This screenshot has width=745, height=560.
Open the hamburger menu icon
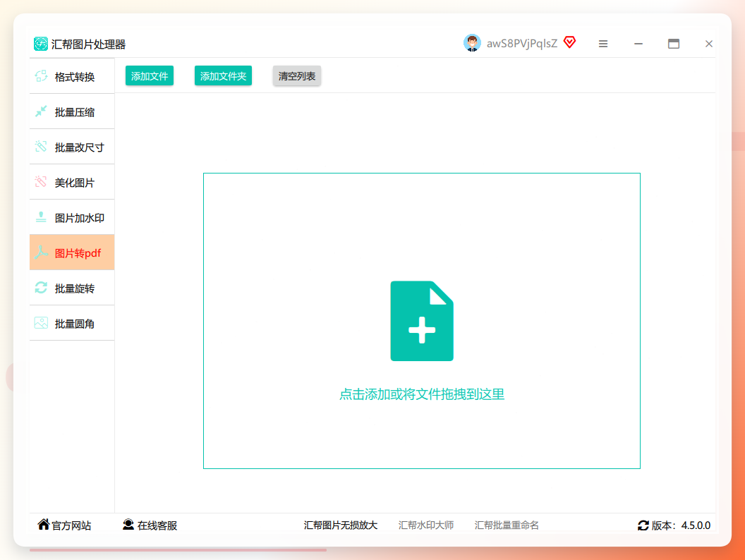(x=603, y=44)
